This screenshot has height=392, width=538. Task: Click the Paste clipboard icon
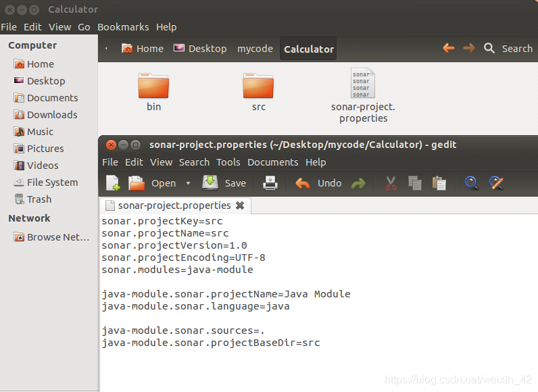[439, 183]
